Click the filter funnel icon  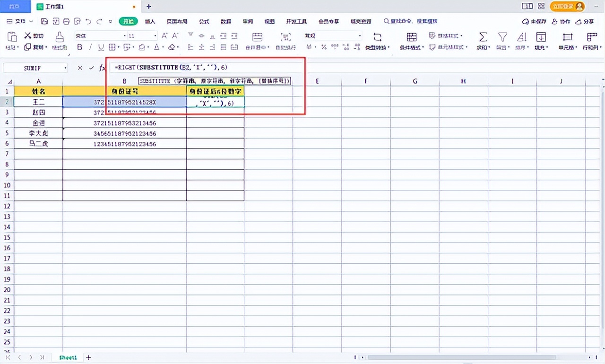coord(502,37)
